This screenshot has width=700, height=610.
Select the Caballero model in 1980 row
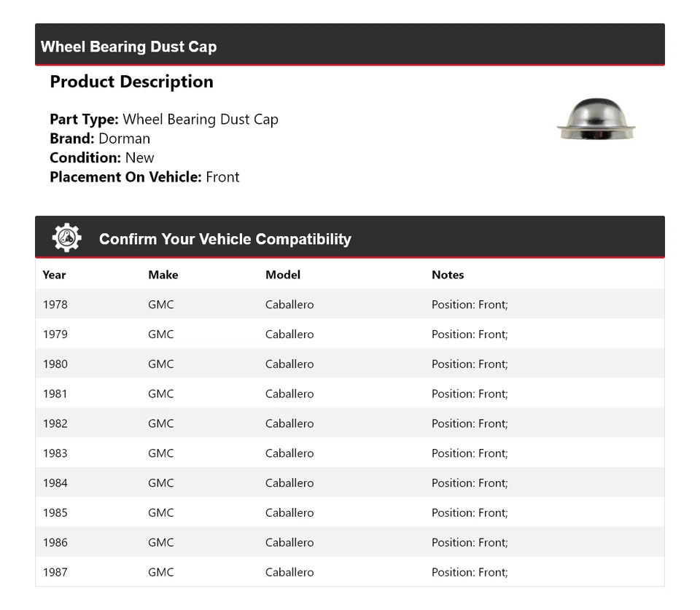[289, 364]
